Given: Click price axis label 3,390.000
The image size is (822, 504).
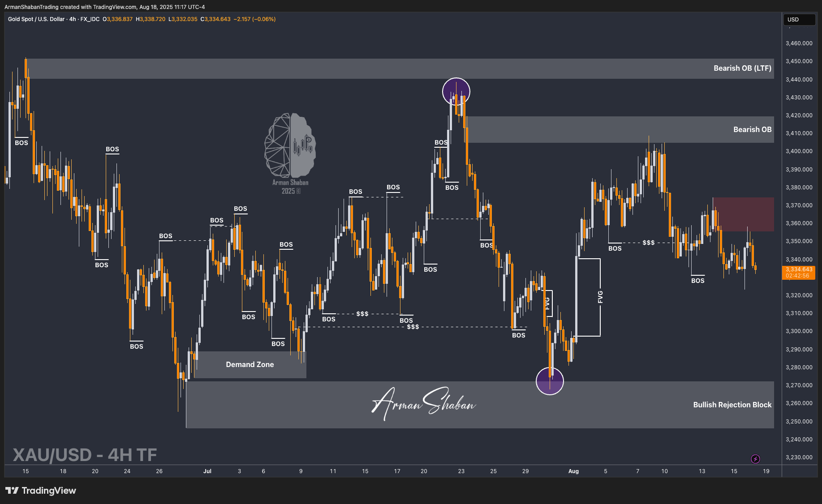Looking at the screenshot, I should [799, 170].
